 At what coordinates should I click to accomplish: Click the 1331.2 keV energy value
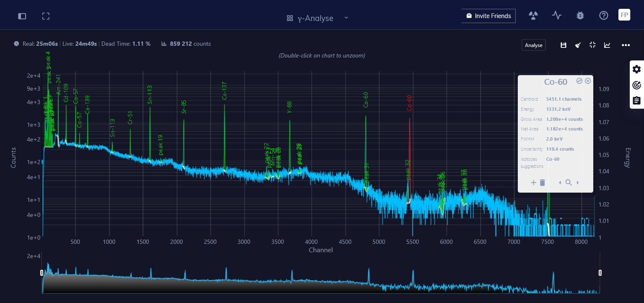558,109
